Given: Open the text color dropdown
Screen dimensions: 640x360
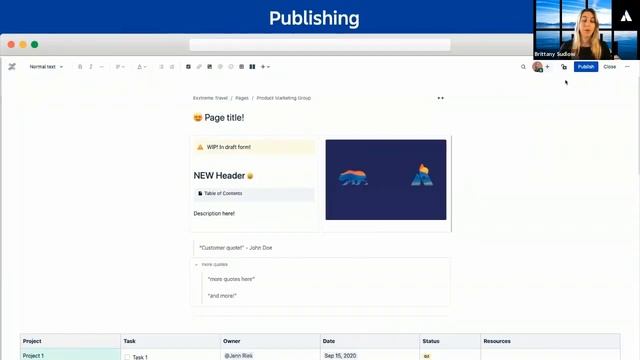Looking at the screenshot, I should click(142, 67).
